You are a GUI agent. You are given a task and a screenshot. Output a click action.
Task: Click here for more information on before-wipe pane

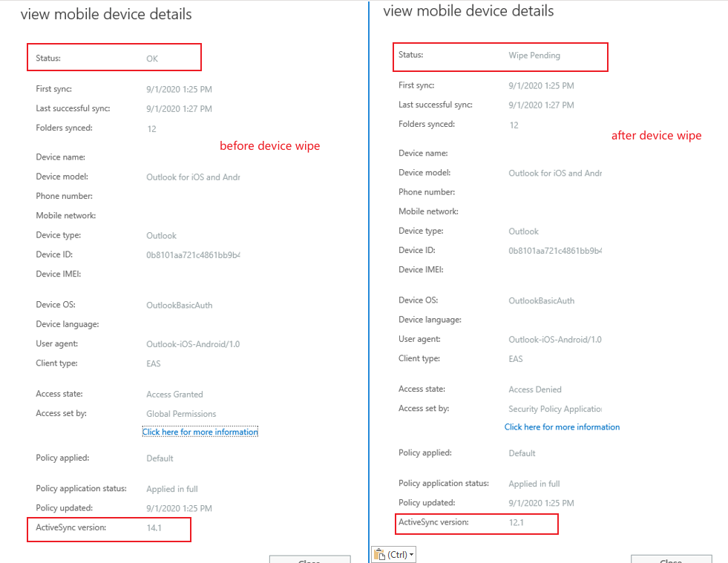click(x=200, y=431)
